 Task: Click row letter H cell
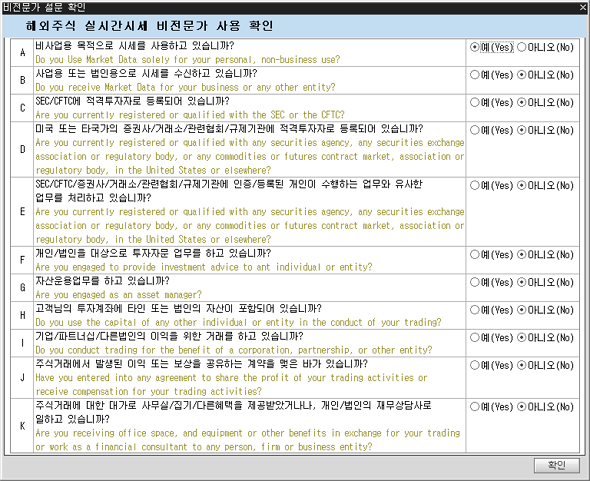(22, 315)
